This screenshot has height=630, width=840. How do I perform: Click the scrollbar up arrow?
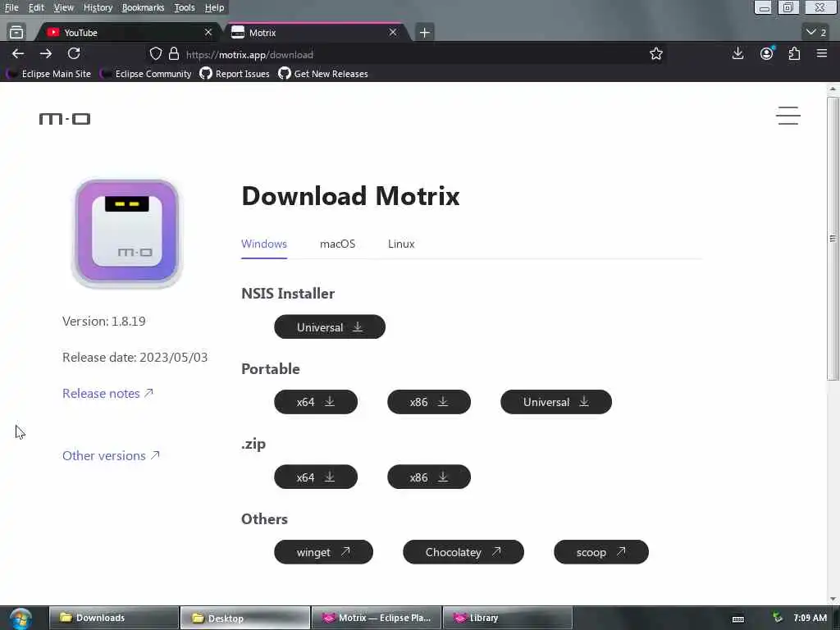coord(833,89)
